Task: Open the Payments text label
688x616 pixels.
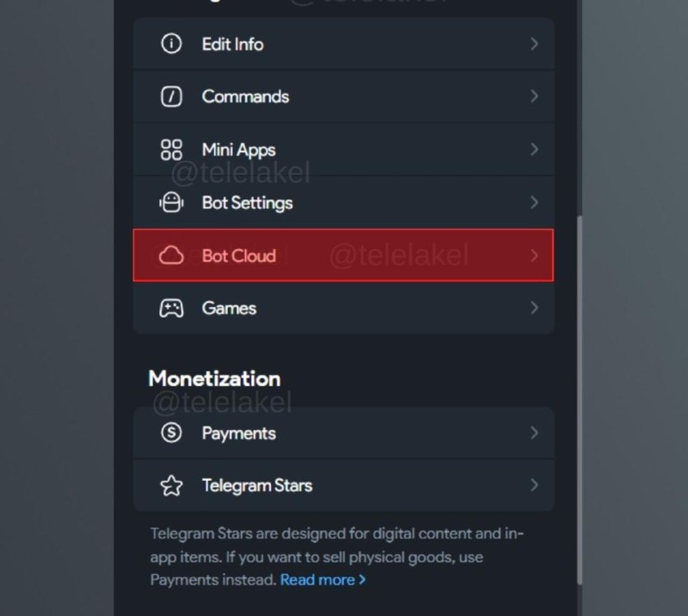Action: click(239, 433)
